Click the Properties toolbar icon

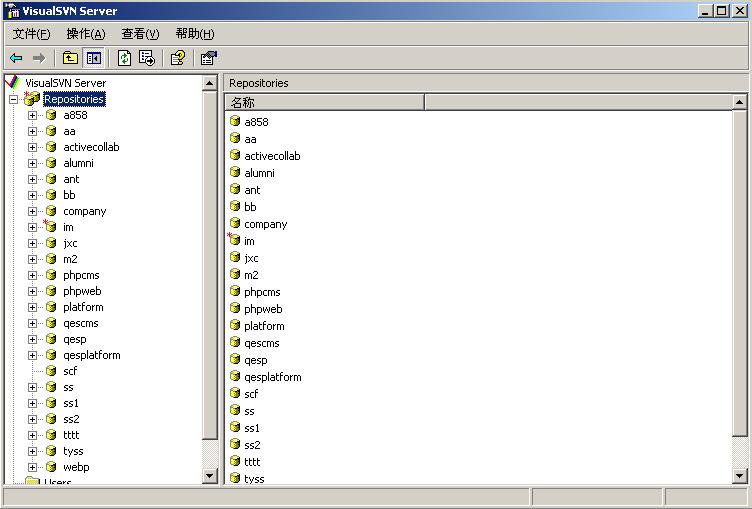209,58
